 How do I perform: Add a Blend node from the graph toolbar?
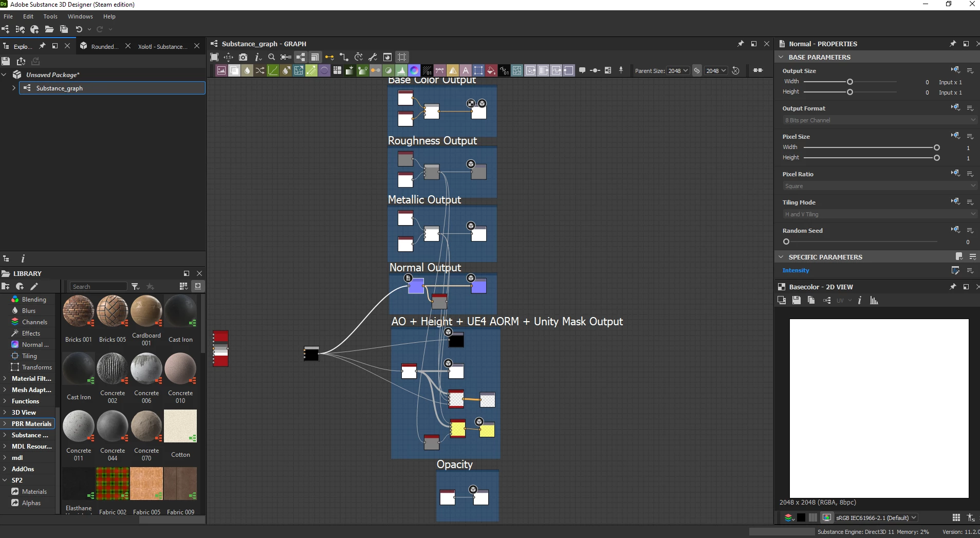tap(234, 70)
